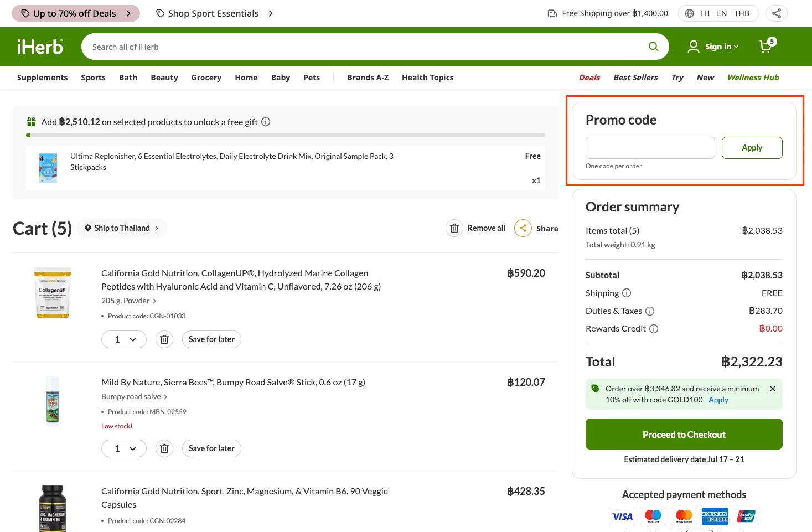Open the Grocery menu
This screenshot has height=532, width=812.
(x=206, y=78)
